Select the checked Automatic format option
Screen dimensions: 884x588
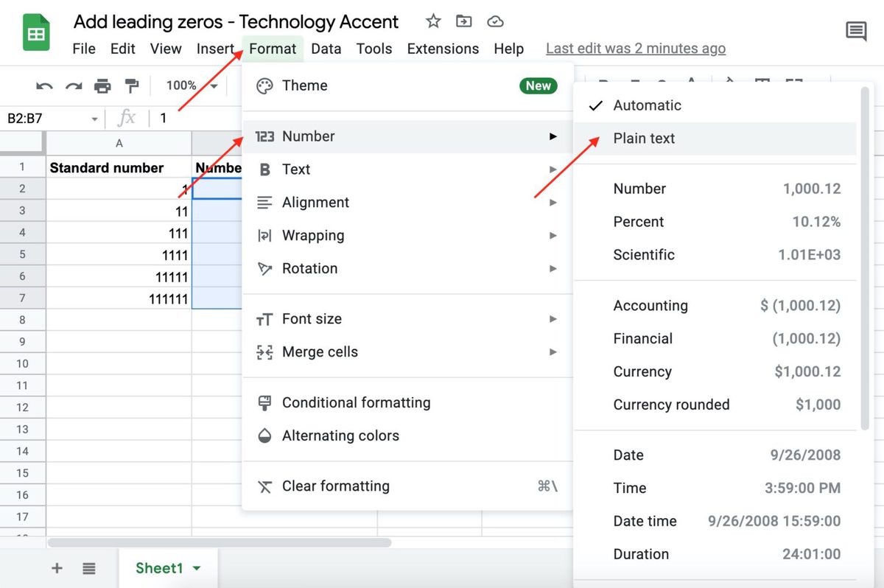(x=647, y=105)
